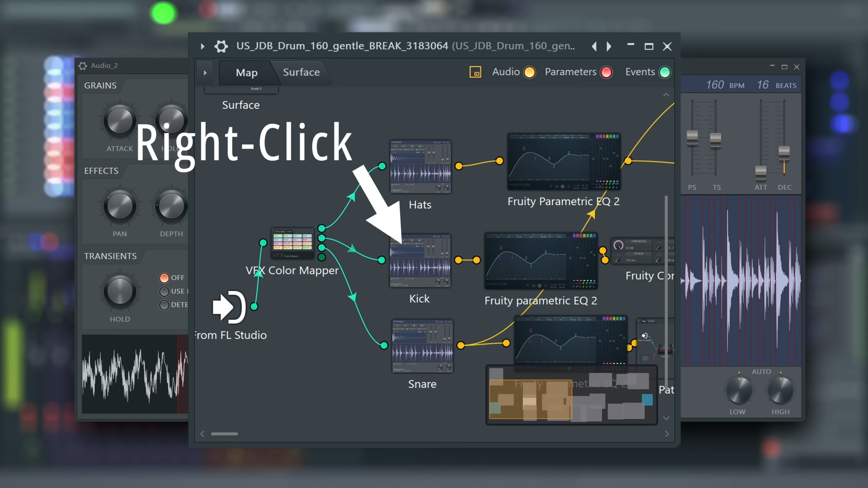Open the Kick row Fruity parametric EQ 2
This screenshot has width=868, height=488.
pyautogui.click(x=541, y=261)
